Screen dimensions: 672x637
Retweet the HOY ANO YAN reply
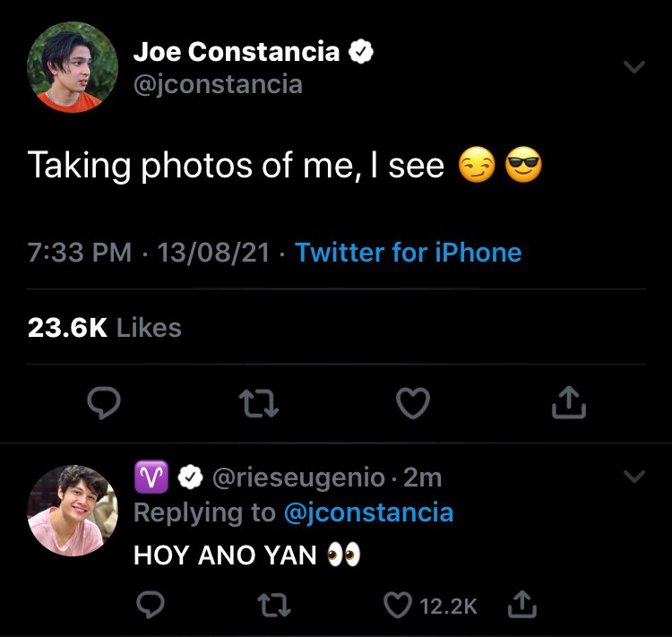[x=274, y=605]
